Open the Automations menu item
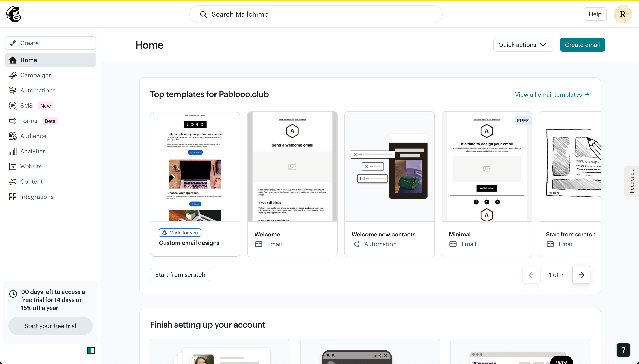Viewport: 639px width, 364px height. (50, 91)
